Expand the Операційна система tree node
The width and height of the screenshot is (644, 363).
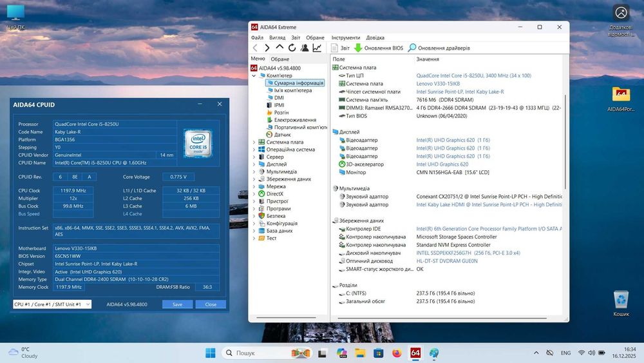point(254,150)
